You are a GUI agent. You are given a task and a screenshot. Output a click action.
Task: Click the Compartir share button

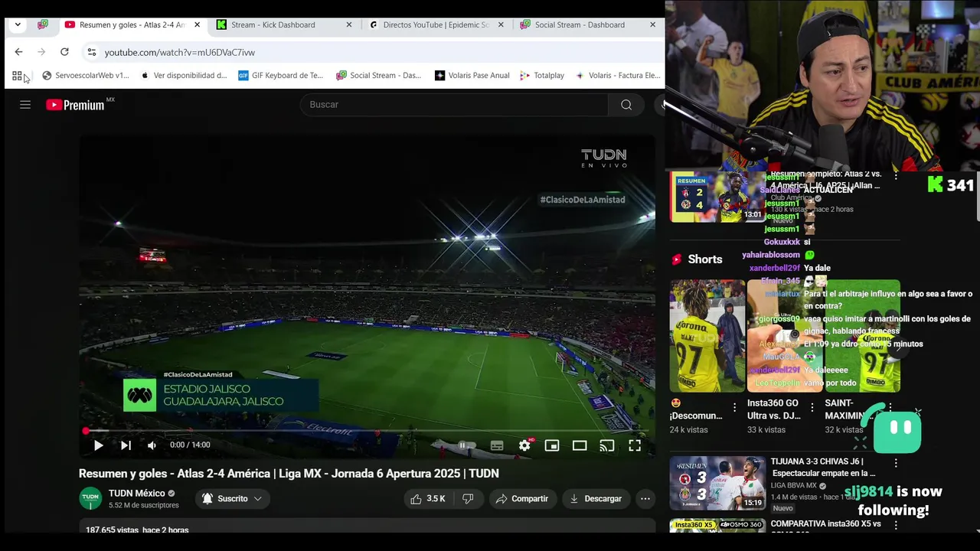click(x=522, y=499)
